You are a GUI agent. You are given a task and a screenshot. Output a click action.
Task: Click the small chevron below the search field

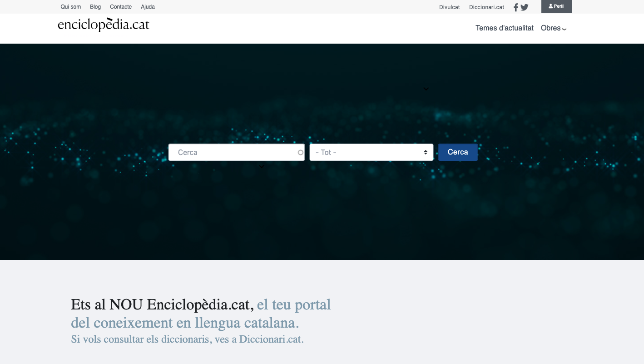pyautogui.click(x=262, y=167)
